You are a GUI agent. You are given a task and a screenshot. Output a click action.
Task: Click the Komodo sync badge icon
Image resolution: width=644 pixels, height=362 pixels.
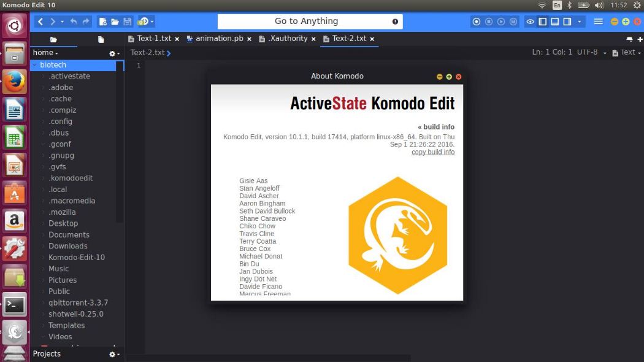tap(143, 21)
